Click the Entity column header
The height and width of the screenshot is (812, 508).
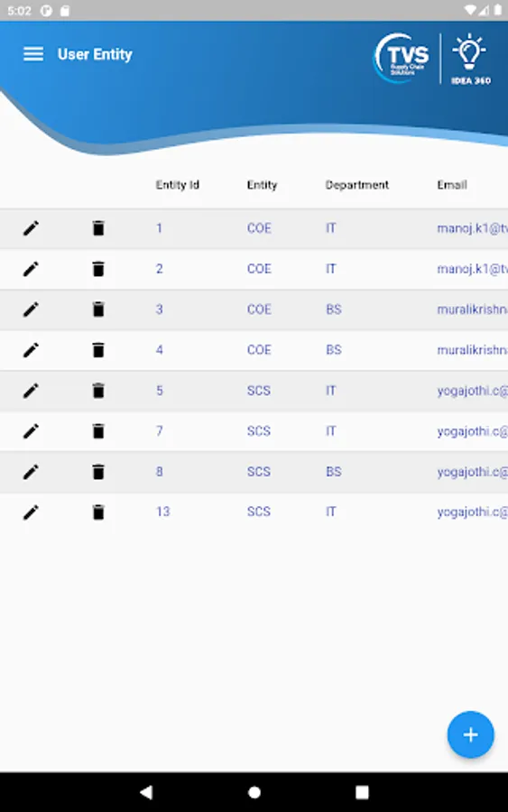point(262,185)
